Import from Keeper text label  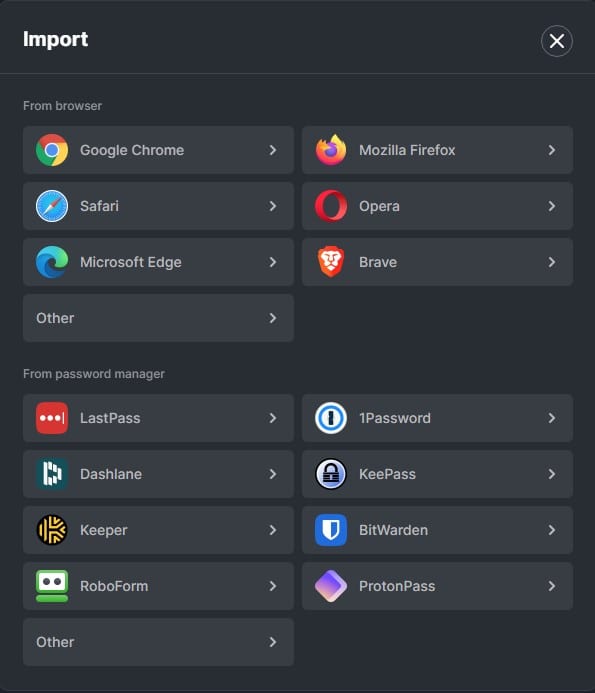104,530
